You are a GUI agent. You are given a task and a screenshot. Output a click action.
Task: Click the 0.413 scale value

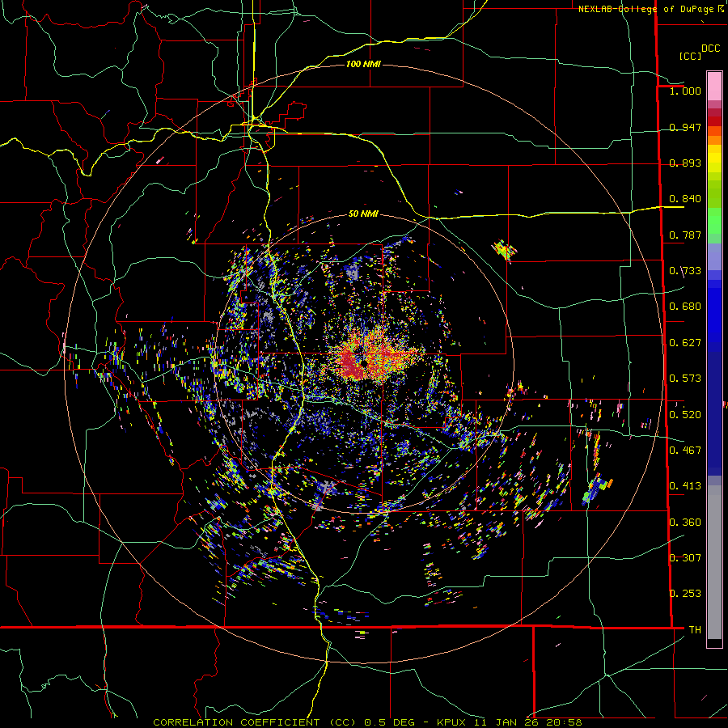(x=685, y=486)
